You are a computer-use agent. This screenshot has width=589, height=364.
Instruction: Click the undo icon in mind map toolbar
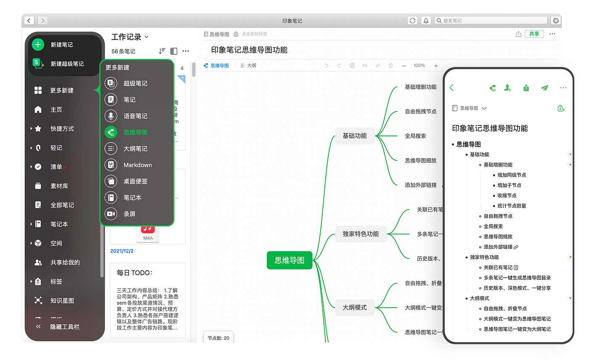click(326, 66)
